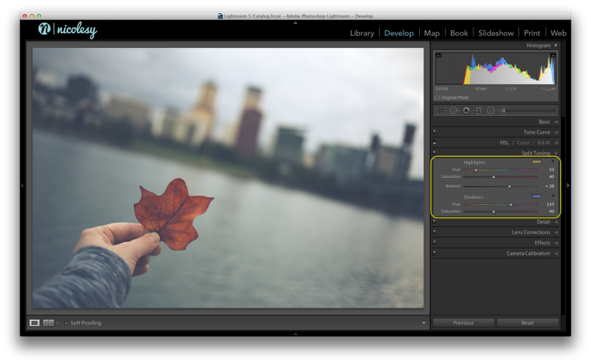The width and height of the screenshot is (591, 364).
Task: Expand the Basic panel
Action: coord(545,122)
